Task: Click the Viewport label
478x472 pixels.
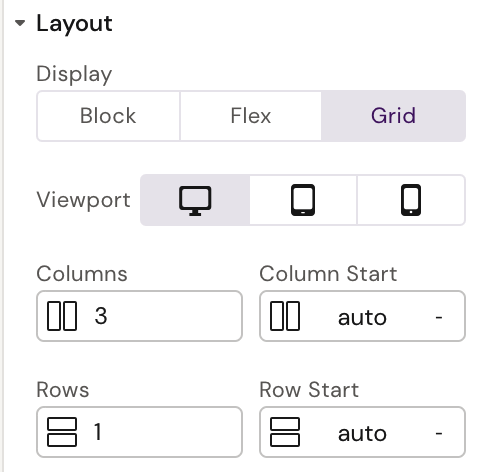Action: [x=83, y=200]
